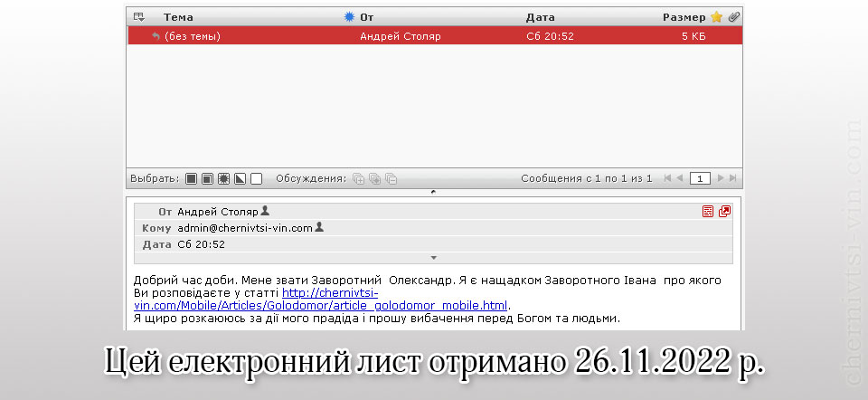Click the attachment paperclip column icon
Screen dimensions: 868x400
pos(733,16)
